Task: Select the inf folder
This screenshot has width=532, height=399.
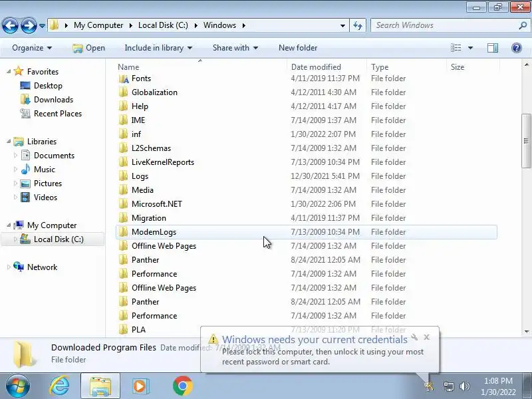Action: tap(136, 134)
